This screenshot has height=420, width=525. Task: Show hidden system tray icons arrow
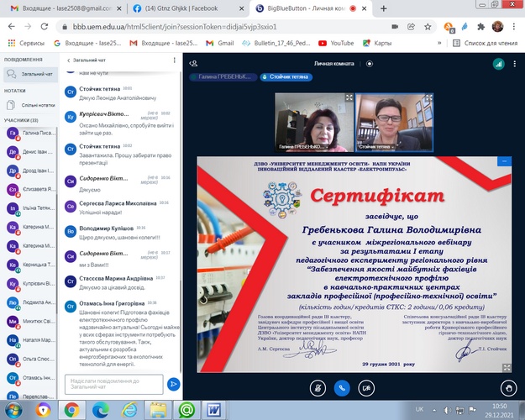click(x=434, y=410)
